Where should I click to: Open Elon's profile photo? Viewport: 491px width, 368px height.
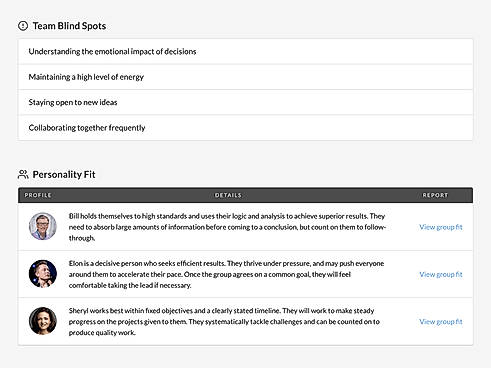43,274
